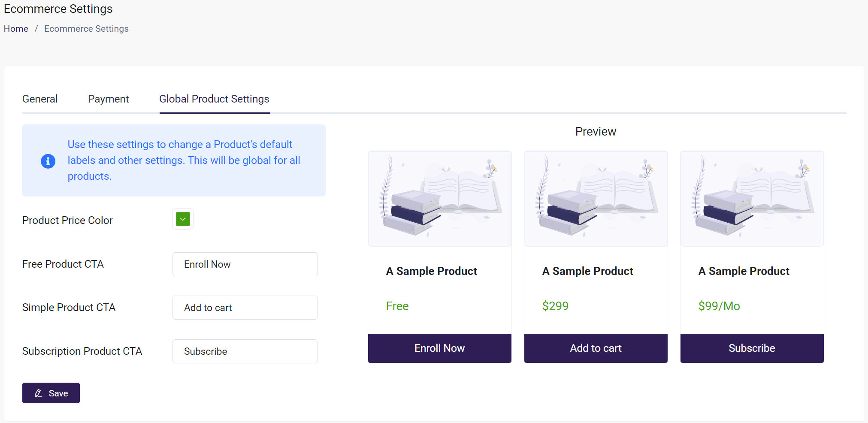Click the $99/Mo sample product thumbnail image
868x423 pixels.
[x=752, y=199]
